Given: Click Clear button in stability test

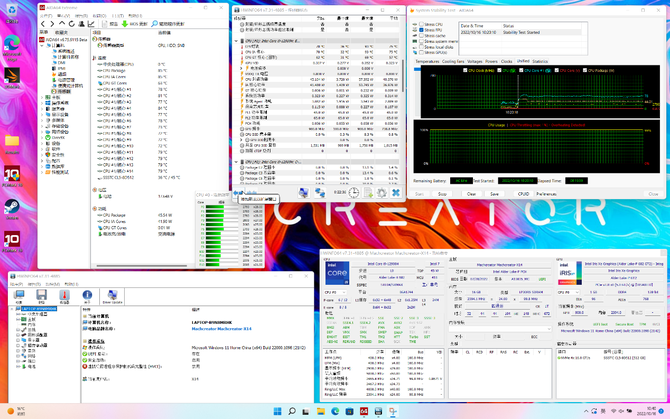Looking at the screenshot, I should (471, 194).
